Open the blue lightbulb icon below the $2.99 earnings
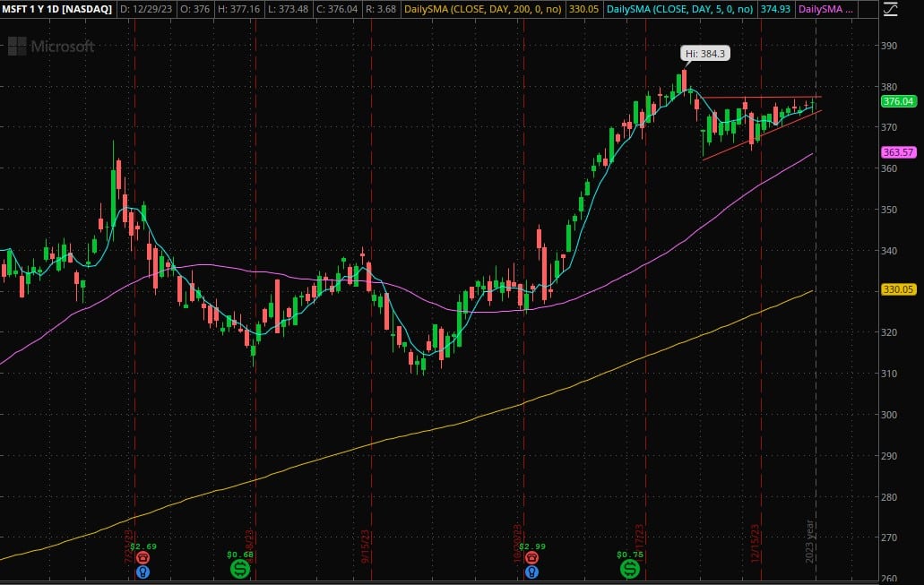 [531, 572]
